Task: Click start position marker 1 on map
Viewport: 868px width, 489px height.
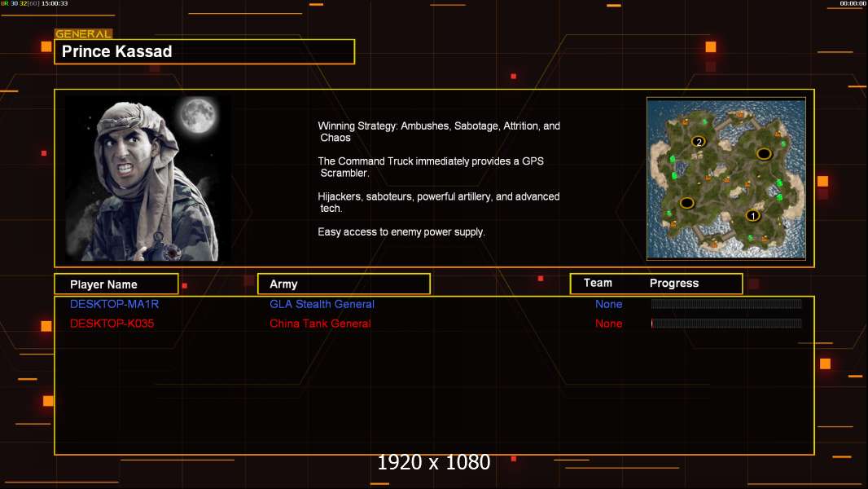Action: [752, 215]
